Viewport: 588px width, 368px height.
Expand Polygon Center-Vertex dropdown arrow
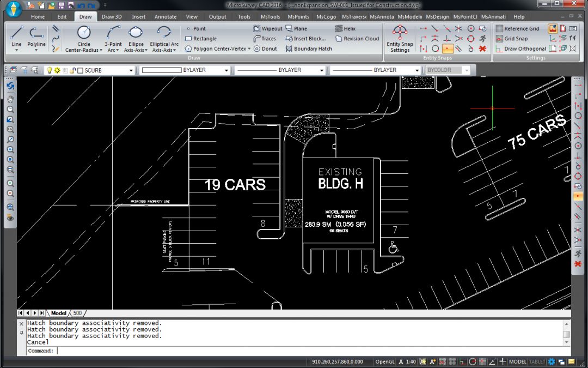[249, 49]
